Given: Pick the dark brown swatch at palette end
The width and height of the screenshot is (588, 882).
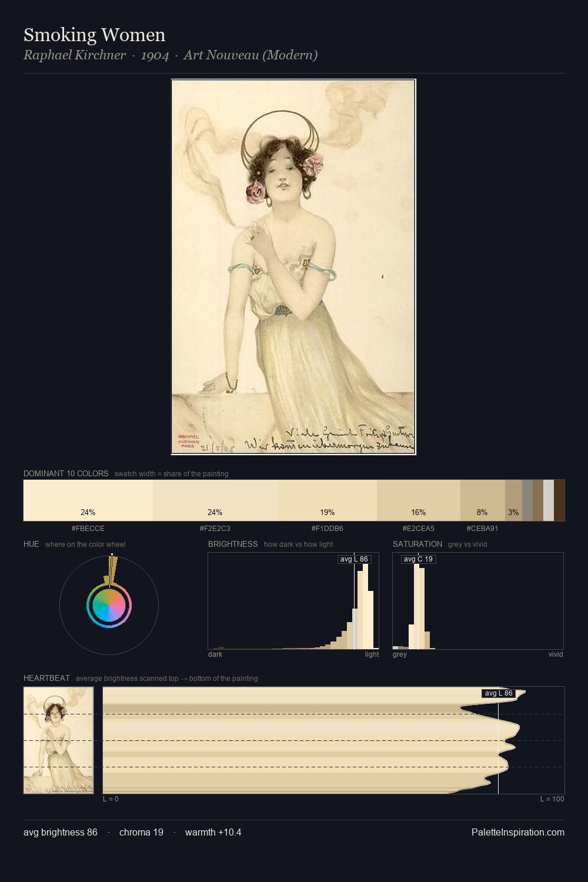Looking at the screenshot, I should [559, 500].
